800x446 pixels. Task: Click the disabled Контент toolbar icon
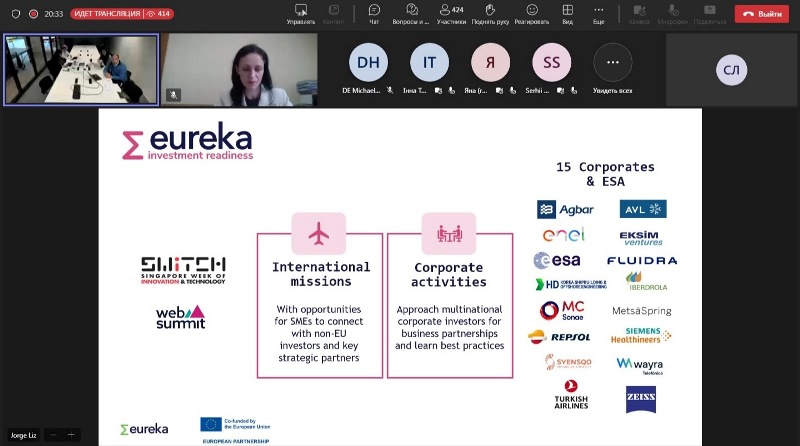[x=334, y=14]
